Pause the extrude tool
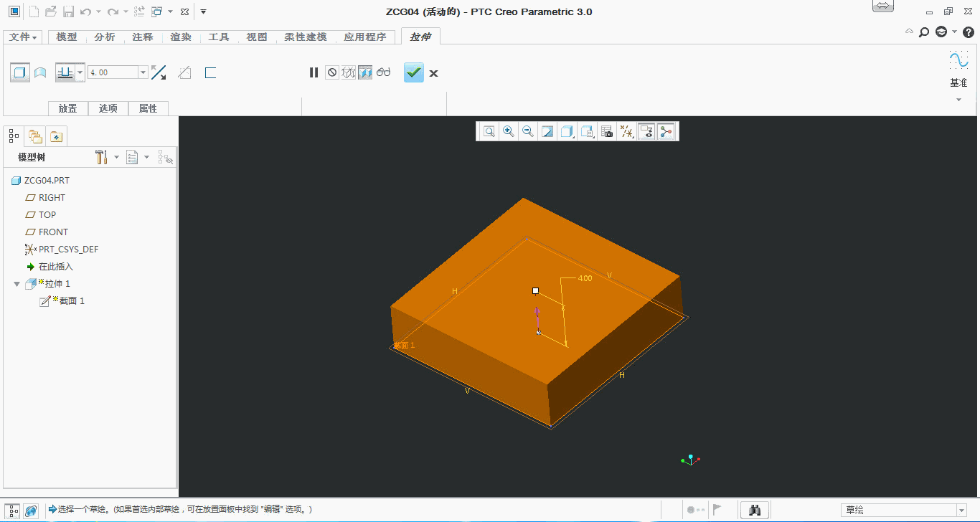The width and height of the screenshot is (980, 522). (x=314, y=72)
